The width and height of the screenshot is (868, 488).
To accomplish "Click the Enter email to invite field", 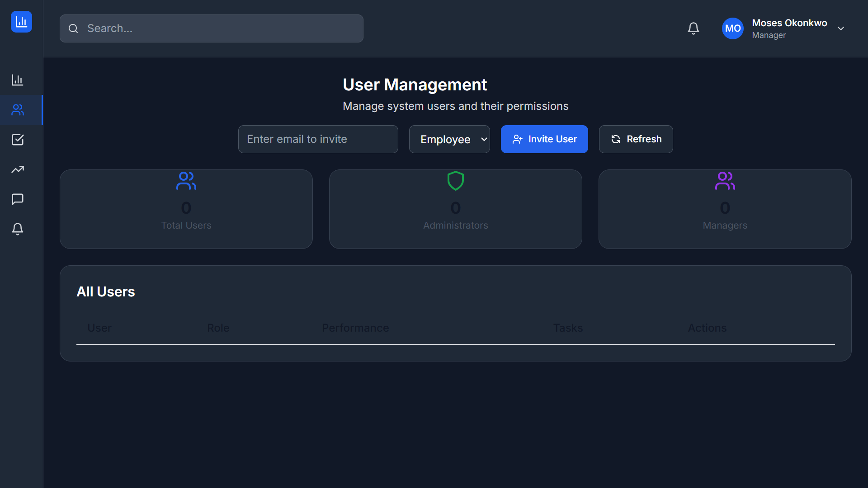I will coord(318,139).
